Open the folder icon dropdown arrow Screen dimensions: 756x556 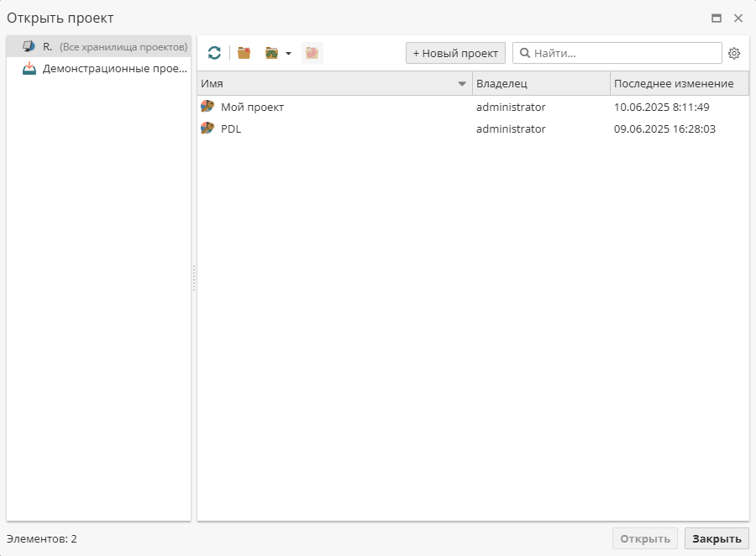(x=288, y=54)
